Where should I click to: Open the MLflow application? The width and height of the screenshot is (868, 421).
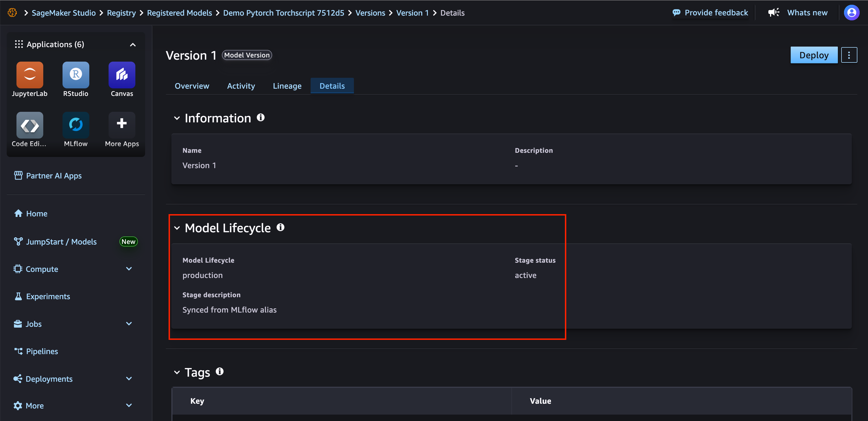point(76,125)
